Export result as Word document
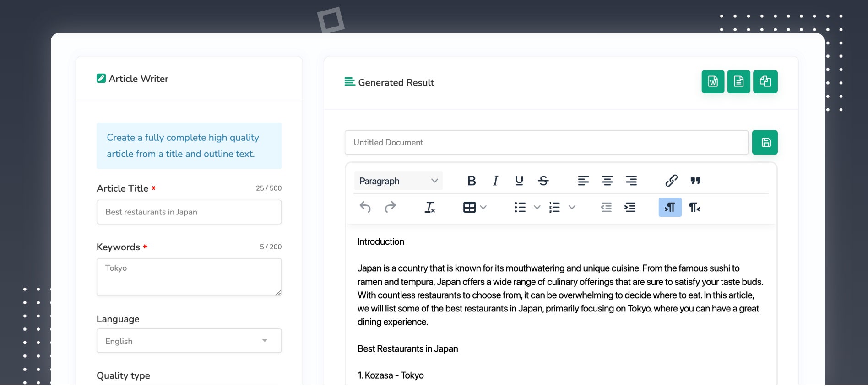This screenshot has width=868, height=386. click(x=713, y=81)
